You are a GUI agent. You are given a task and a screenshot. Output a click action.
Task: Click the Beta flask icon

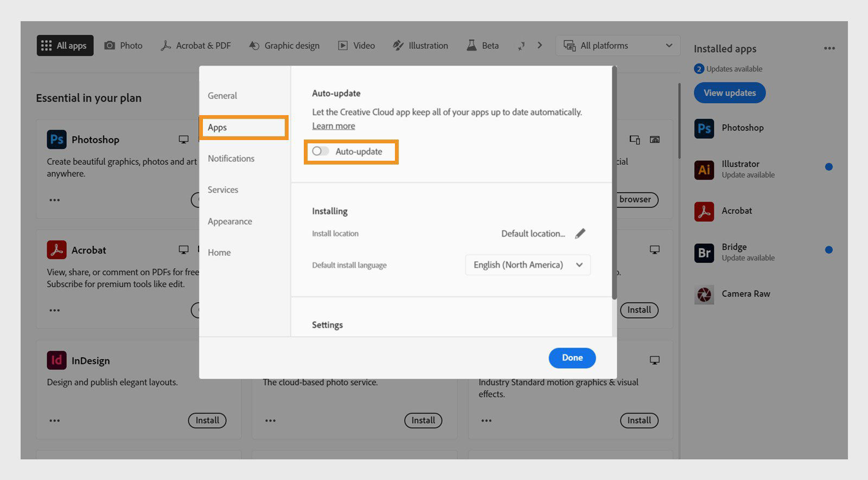click(x=471, y=46)
